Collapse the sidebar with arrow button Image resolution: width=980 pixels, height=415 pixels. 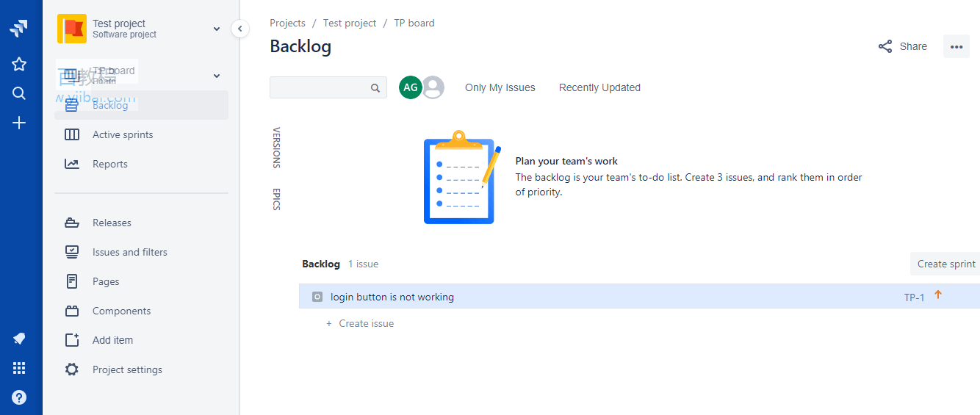(x=240, y=29)
